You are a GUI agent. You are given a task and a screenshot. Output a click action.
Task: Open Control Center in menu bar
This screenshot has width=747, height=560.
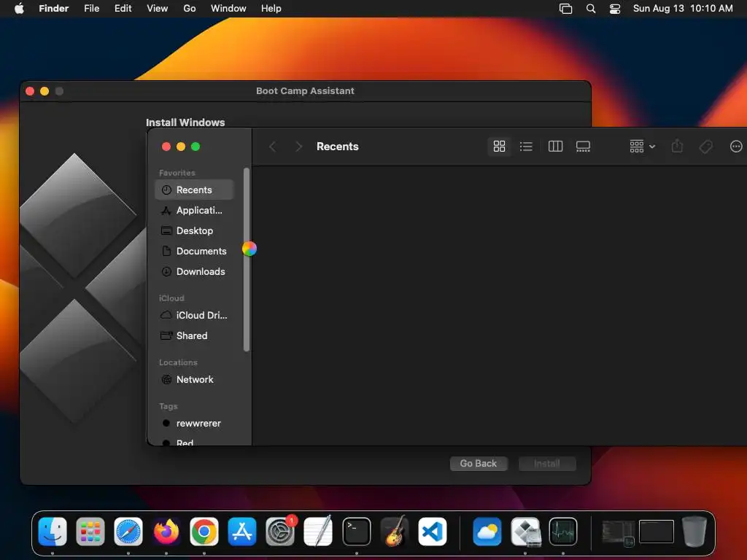pyautogui.click(x=614, y=8)
